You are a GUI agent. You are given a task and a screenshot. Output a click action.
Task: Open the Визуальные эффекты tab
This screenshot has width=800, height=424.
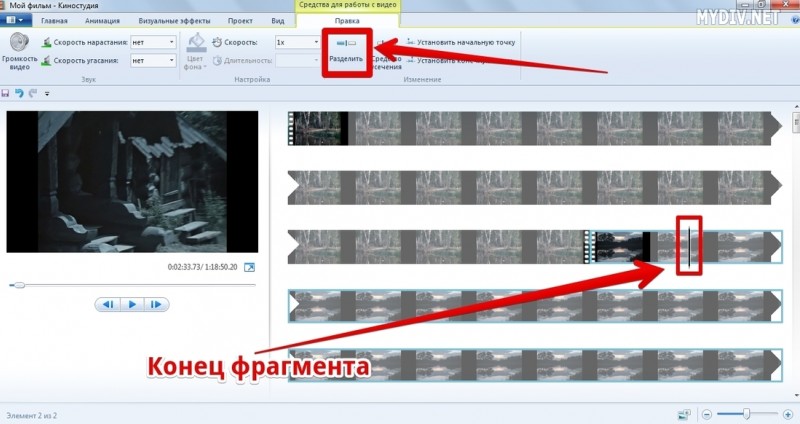[x=174, y=21]
